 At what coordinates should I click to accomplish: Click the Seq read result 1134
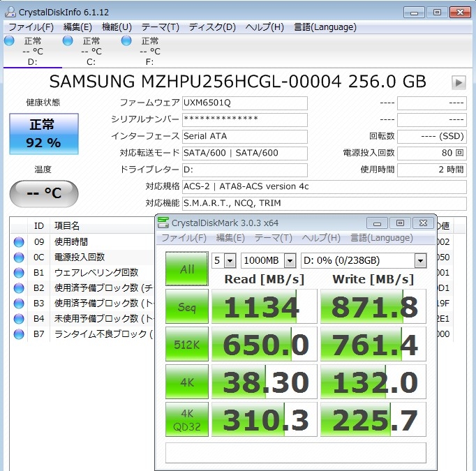click(264, 306)
